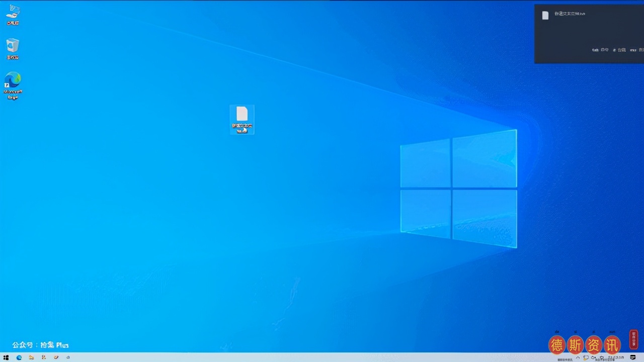The width and height of the screenshot is (644, 362).
Task: Launch Microsoft Edge from the taskbar
Action: [x=19, y=357]
